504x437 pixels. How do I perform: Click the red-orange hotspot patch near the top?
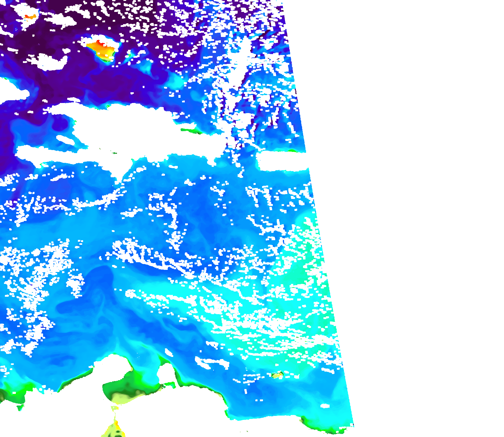point(102,49)
